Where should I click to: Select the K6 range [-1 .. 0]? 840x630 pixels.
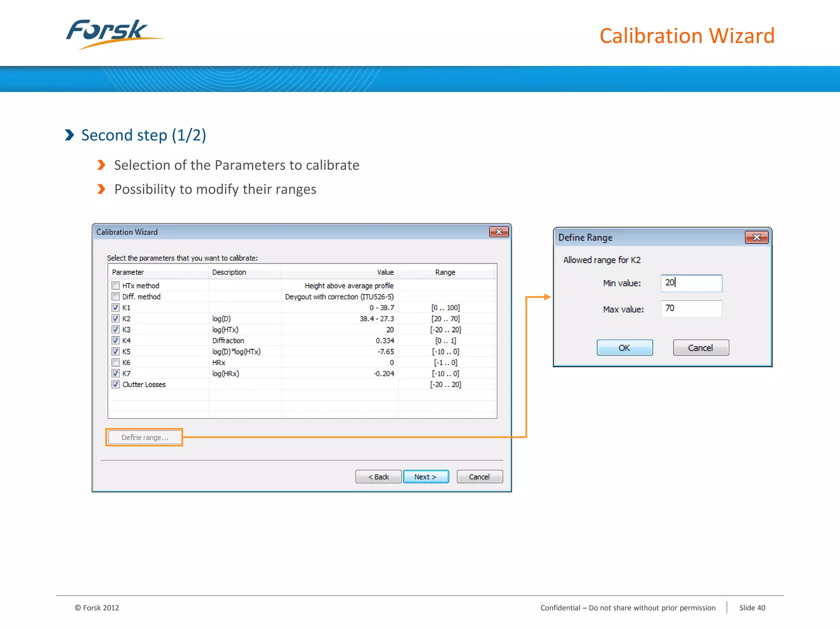(445, 363)
